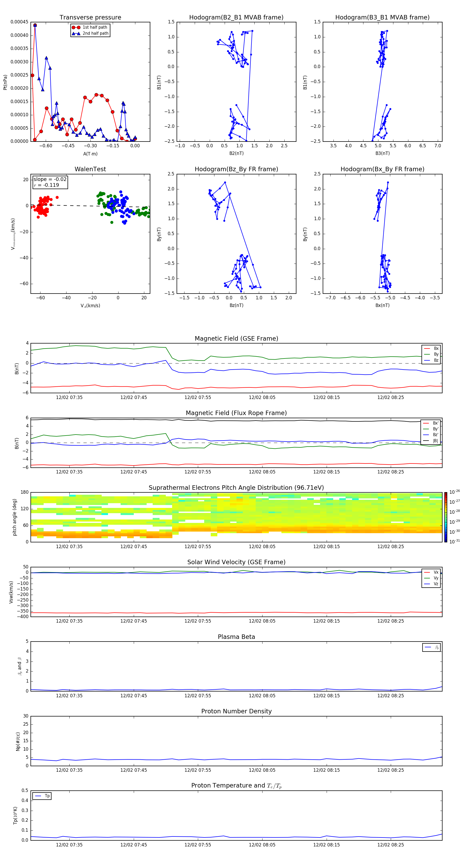The width and height of the screenshot is (473, 868).
Task: Click the 'Plasma Beta' title
Action: click(236, 637)
